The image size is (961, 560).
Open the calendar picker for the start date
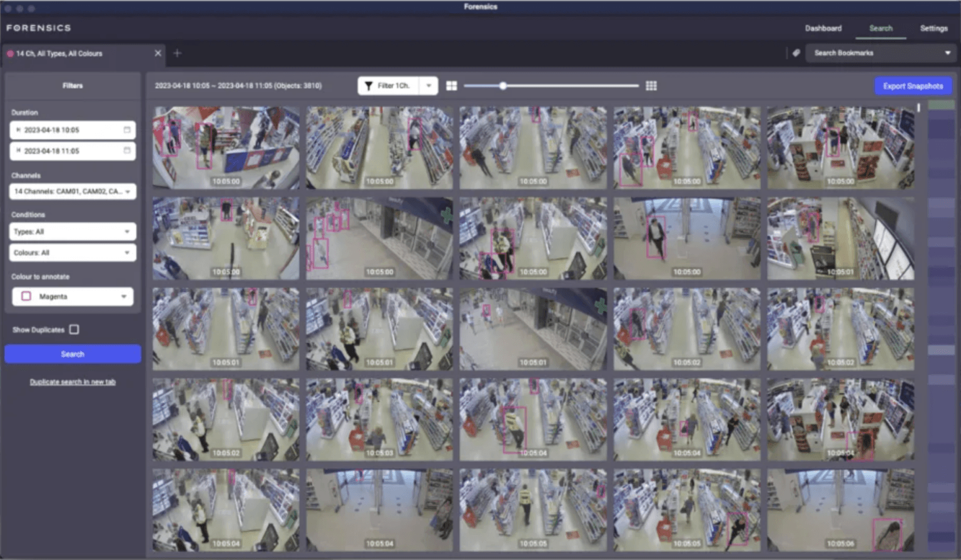[x=128, y=130]
